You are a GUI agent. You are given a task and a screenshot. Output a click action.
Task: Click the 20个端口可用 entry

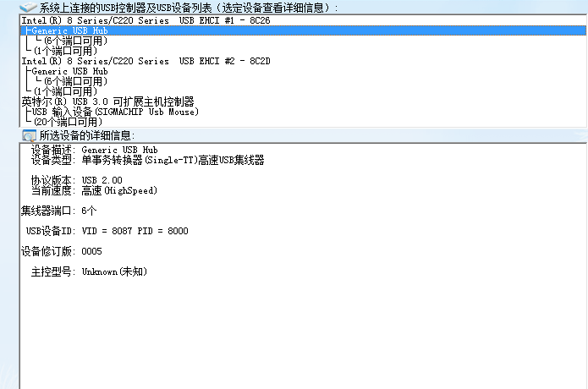pos(69,122)
